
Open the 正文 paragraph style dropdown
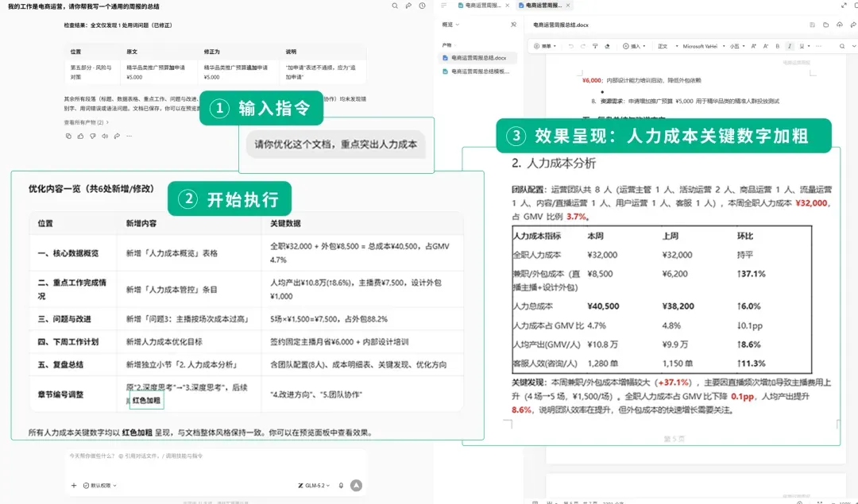tap(667, 47)
